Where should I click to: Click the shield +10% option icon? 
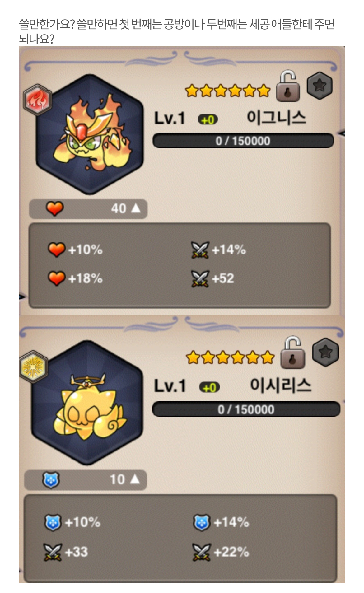[x=53, y=522]
